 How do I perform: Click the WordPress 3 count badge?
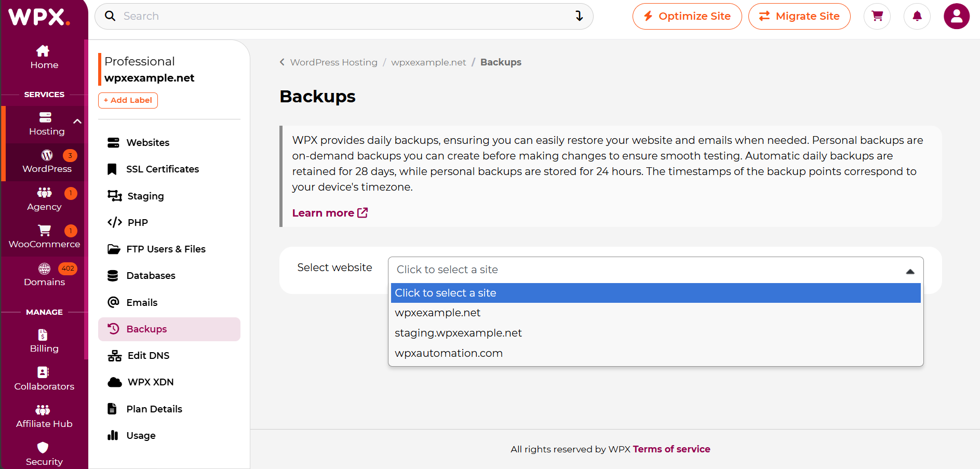pos(70,155)
